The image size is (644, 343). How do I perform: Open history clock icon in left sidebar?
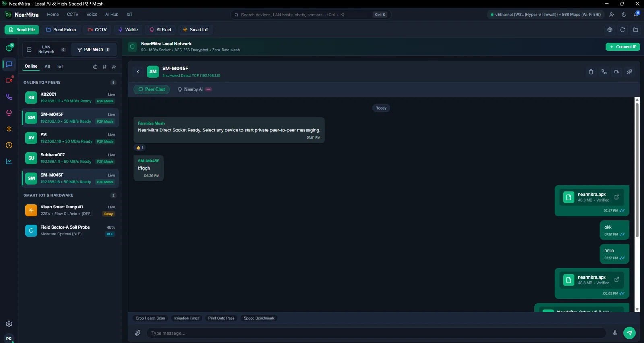(x=9, y=145)
